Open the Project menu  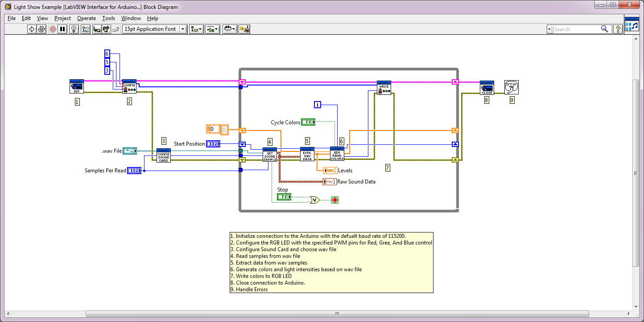tap(62, 18)
